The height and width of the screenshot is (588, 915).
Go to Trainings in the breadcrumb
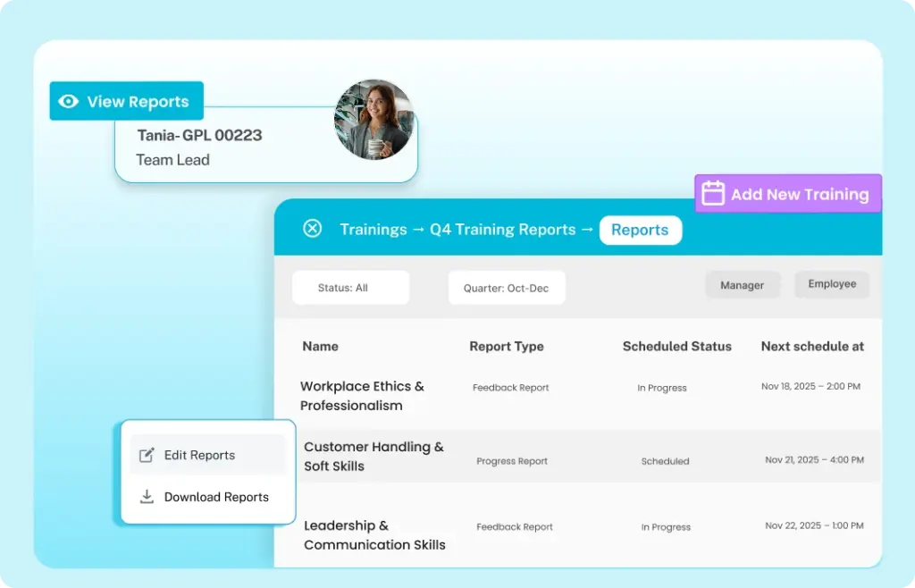[x=373, y=230]
